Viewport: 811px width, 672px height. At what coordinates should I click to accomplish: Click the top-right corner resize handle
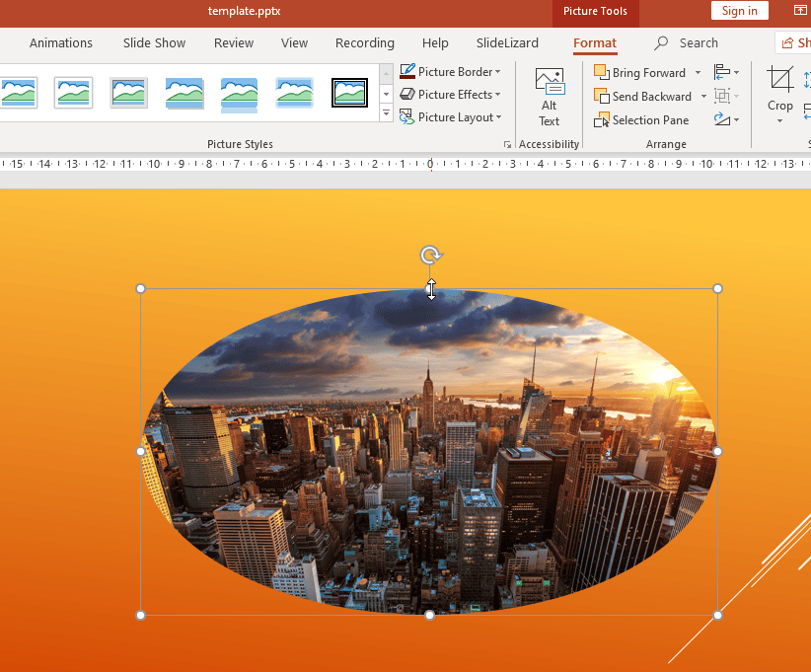(717, 289)
